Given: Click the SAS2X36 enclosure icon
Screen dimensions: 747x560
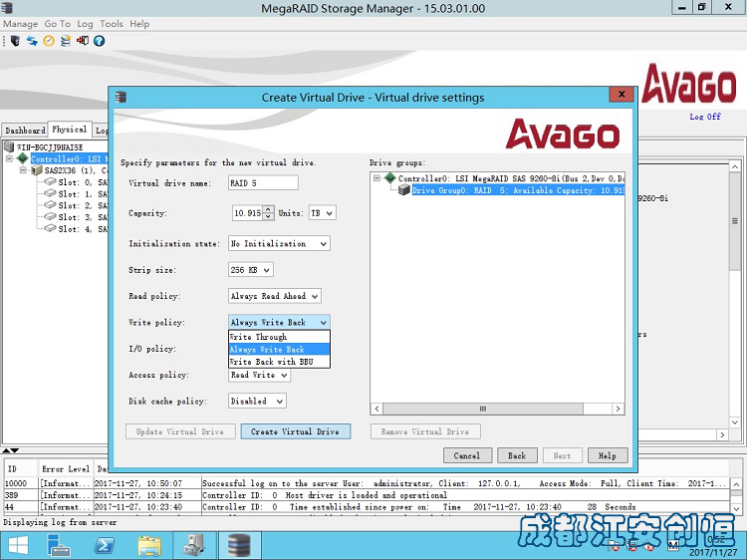Looking at the screenshot, I should coord(37,170).
